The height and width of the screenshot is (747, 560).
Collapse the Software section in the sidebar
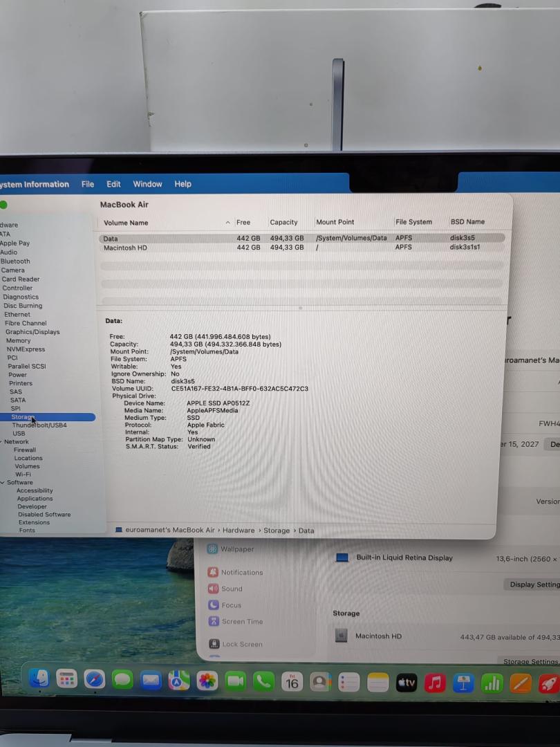(x=2, y=483)
